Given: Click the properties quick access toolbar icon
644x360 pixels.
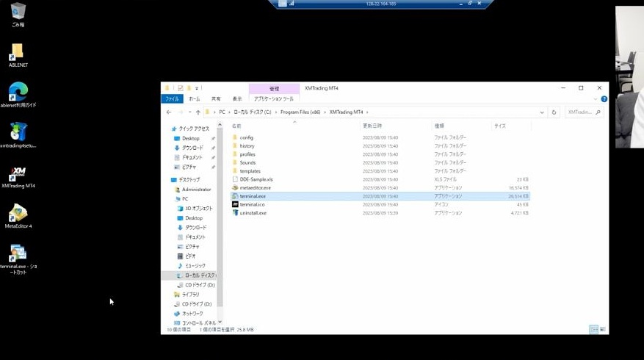Looking at the screenshot, I should [181, 88].
